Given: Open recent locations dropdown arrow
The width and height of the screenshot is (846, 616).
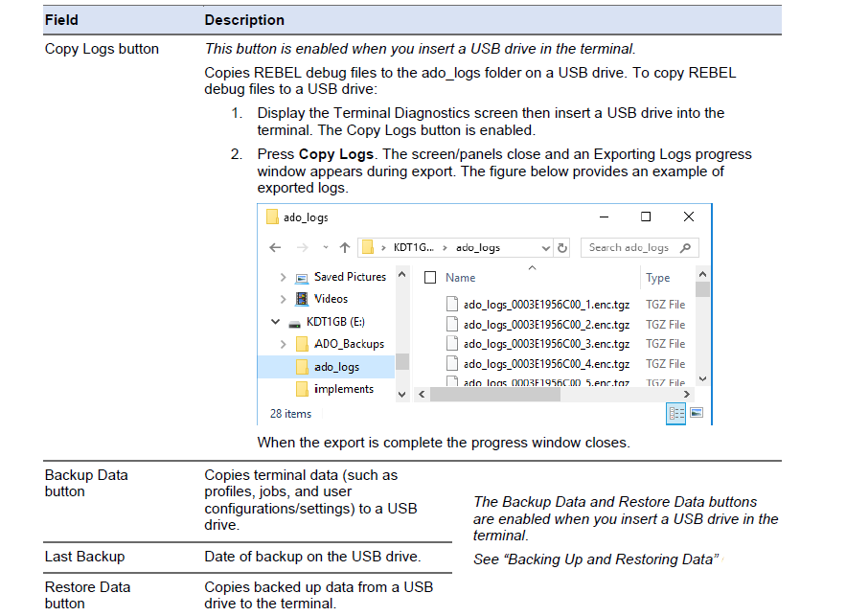Looking at the screenshot, I should tap(326, 247).
